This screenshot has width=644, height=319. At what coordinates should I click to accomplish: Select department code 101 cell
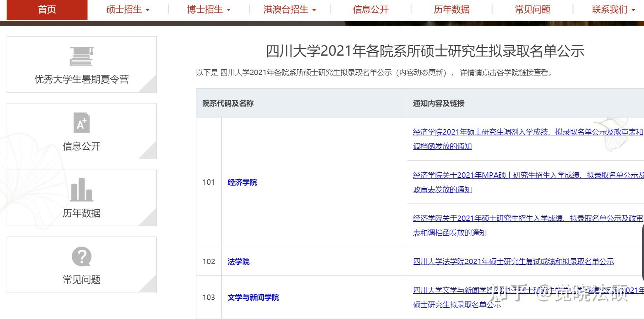coord(209,182)
